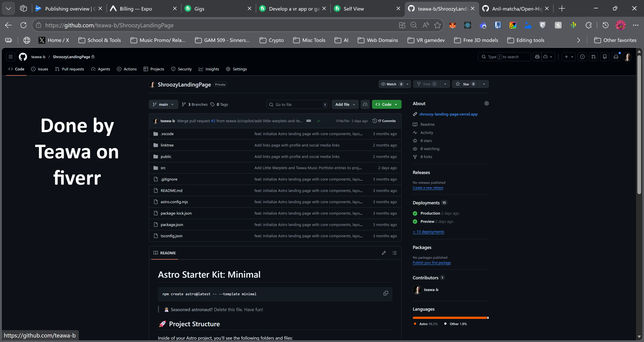Open the src folder
Screen dimensions: 644x342
coord(163,168)
